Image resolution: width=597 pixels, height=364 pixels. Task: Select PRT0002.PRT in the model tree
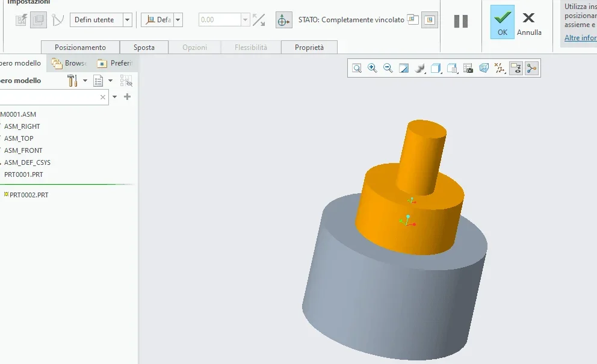point(29,195)
